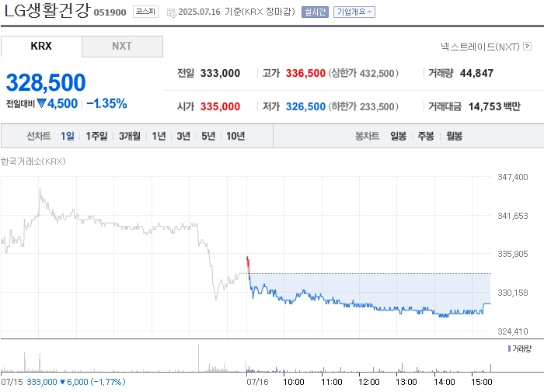
Task: Click the 거래대금 value 14,753 백만
Action: (x=494, y=106)
